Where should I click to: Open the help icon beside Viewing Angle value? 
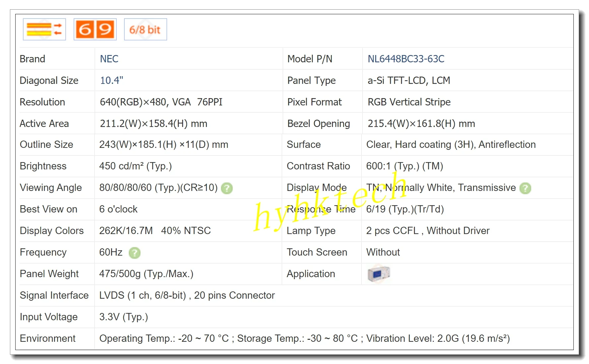pos(227,188)
